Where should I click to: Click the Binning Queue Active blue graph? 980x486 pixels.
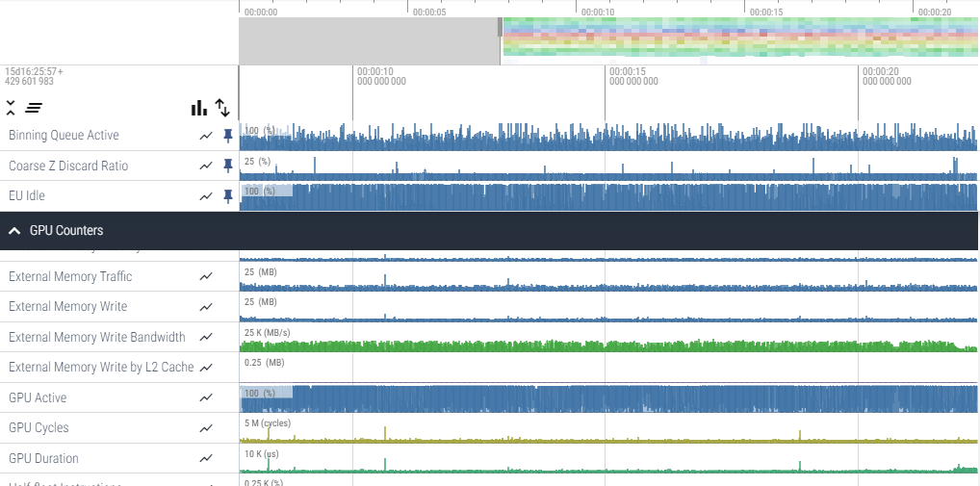[x=608, y=139]
